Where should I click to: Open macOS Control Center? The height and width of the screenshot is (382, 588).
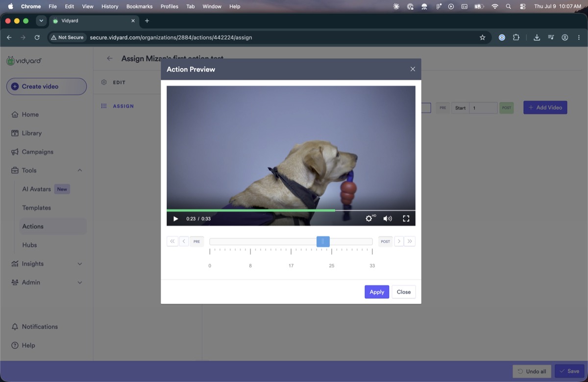[522, 6]
